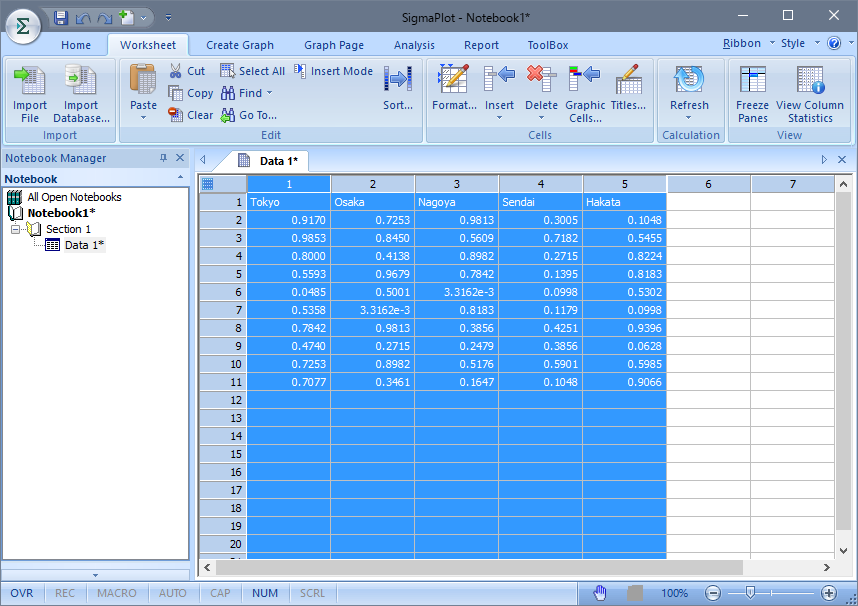The image size is (858, 606).
Task: Click the vertical scrollbar down arrow
Action: click(843, 551)
